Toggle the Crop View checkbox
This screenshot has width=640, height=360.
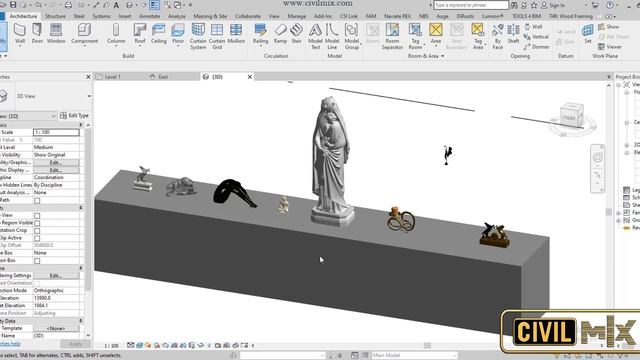(37, 216)
